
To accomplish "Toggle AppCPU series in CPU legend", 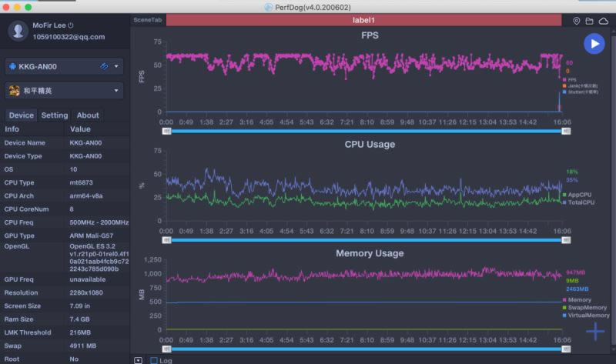I will click(x=579, y=195).
